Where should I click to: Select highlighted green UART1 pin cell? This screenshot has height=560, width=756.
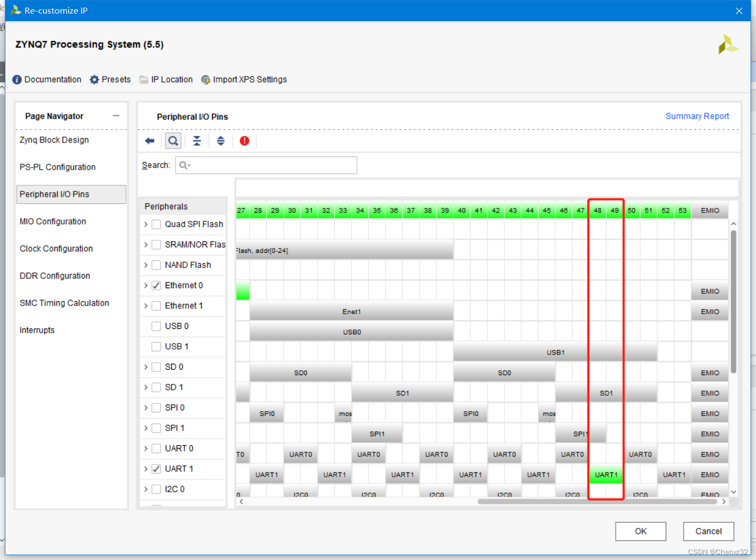coord(606,475)
